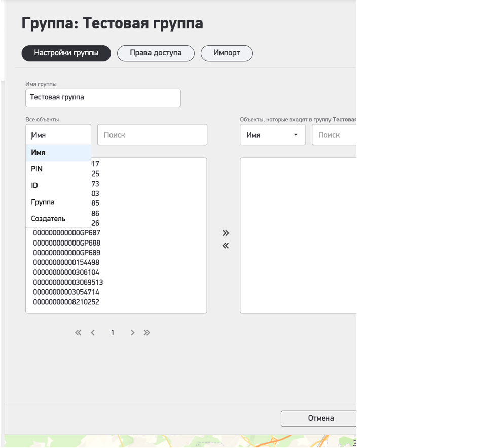The width and height of the screenshot is (477, 448).
Task: Select Группа in the dropdown list
Action: click(43, 202)
